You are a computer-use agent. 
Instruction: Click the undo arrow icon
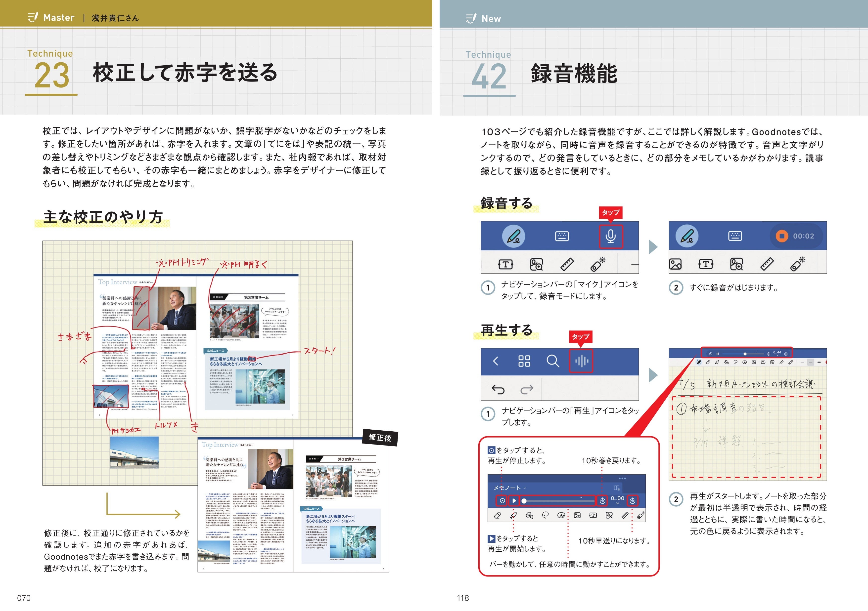(498, 389)
